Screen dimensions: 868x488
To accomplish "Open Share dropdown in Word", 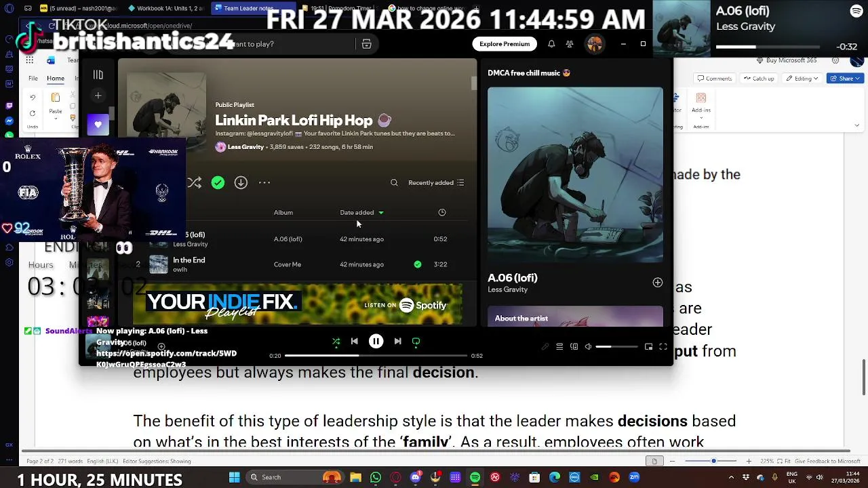I will click(x=845, y=79).
